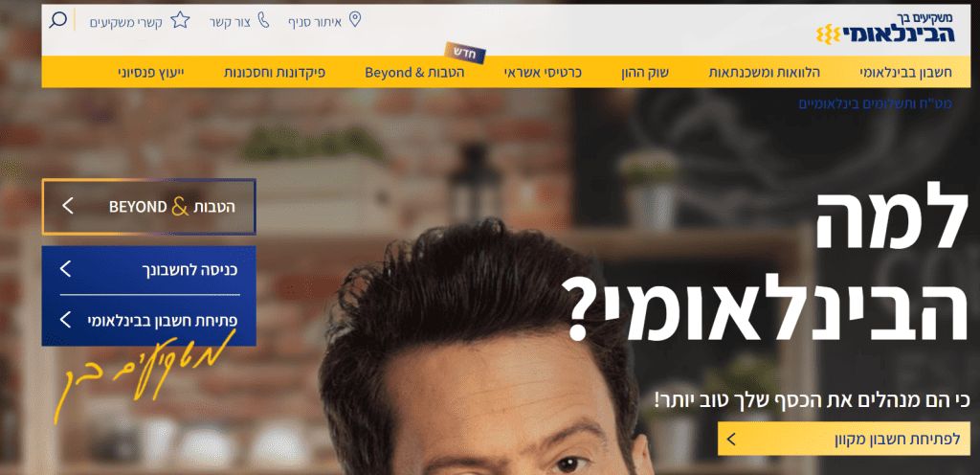Click the הבינלאומי bank logo
This screenshot has width=980, height=475.
(x=885, y=29)
